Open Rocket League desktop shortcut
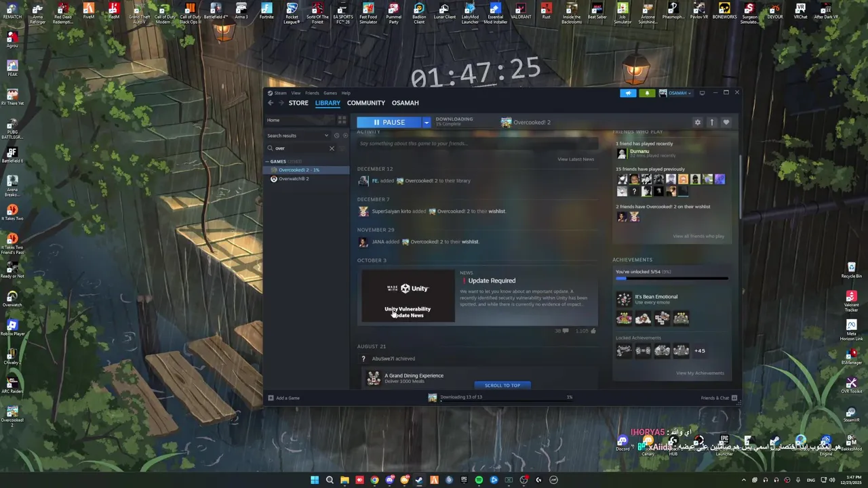The width and height of the screenshot is (868, 488). [292, 13]
